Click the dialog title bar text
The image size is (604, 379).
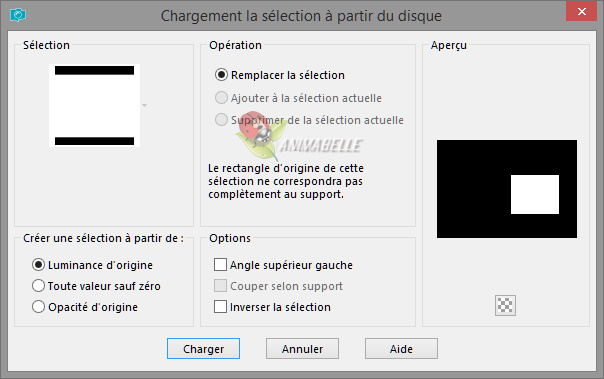click(x=301, y=16)
